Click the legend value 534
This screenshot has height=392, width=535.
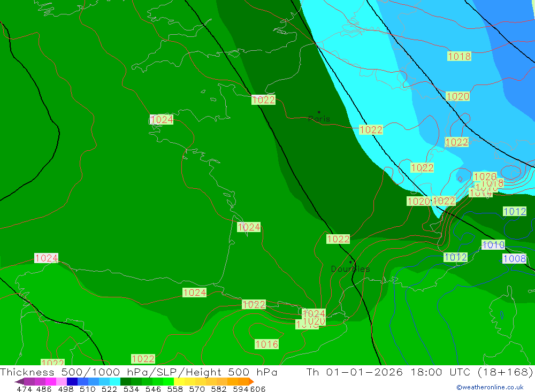click(131, 389)
